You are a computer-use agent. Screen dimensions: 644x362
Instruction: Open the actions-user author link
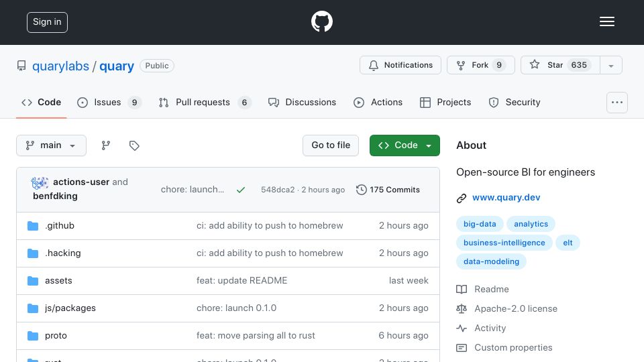pyautogui.click(x=81, y=182)
